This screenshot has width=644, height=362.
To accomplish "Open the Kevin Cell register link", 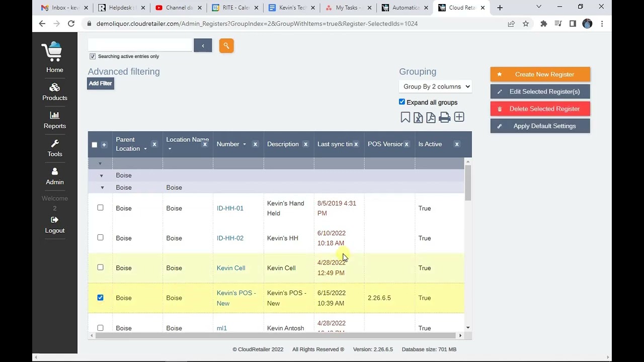I will (231, 268).
